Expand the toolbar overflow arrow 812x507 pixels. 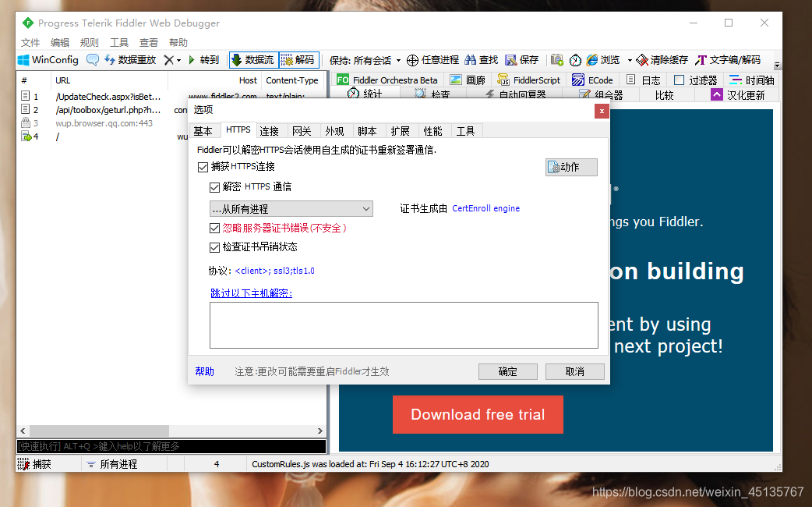[777, 65]
